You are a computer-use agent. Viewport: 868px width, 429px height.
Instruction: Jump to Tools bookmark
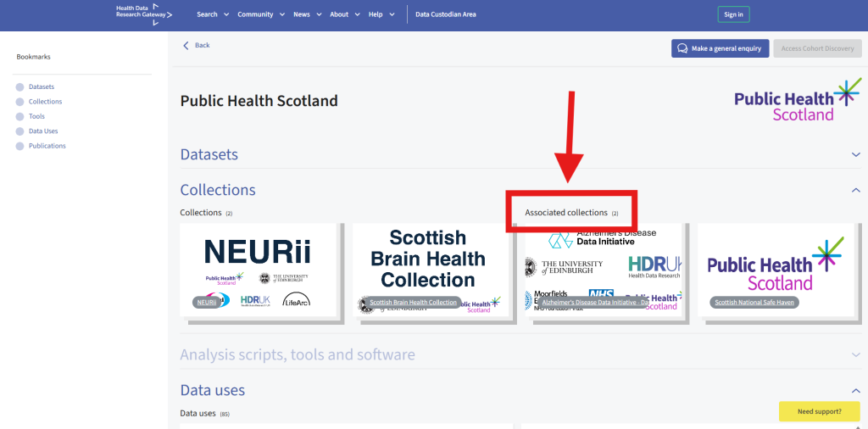[36, 116]
